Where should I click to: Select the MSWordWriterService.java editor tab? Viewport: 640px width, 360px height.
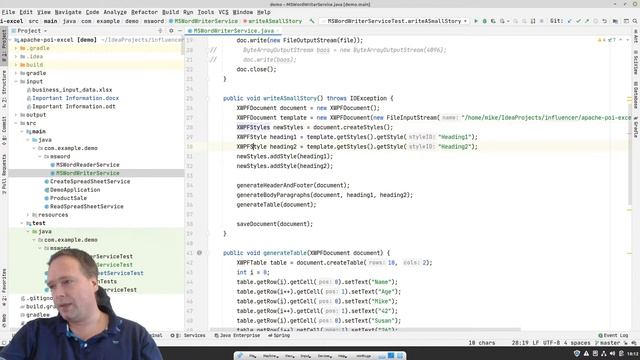(233, 31)
